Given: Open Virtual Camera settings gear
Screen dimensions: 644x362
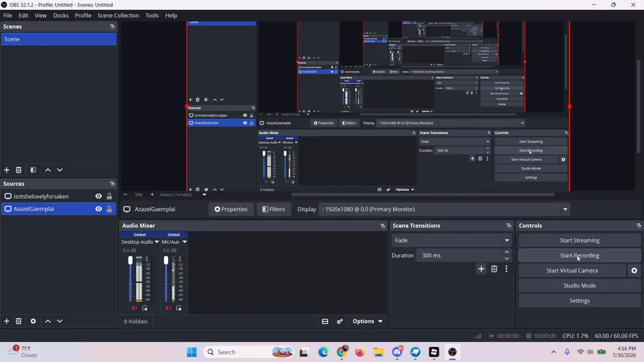Looking at the screenshot, I should click(634, 270).
